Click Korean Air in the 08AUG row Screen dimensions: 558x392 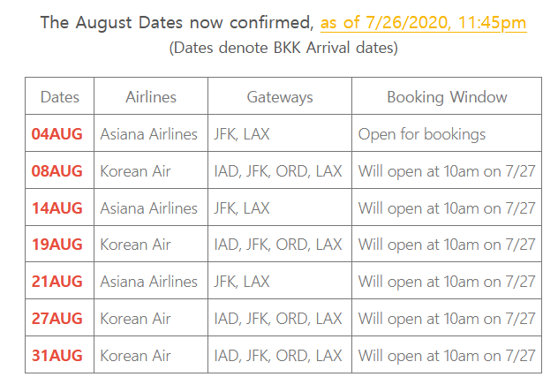click(x=136, y=171)
